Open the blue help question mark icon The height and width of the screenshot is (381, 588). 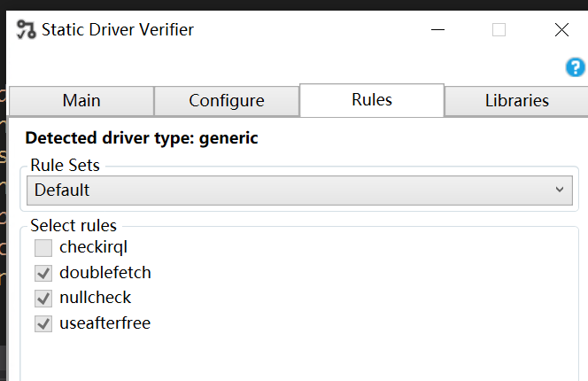click(575, 67)
